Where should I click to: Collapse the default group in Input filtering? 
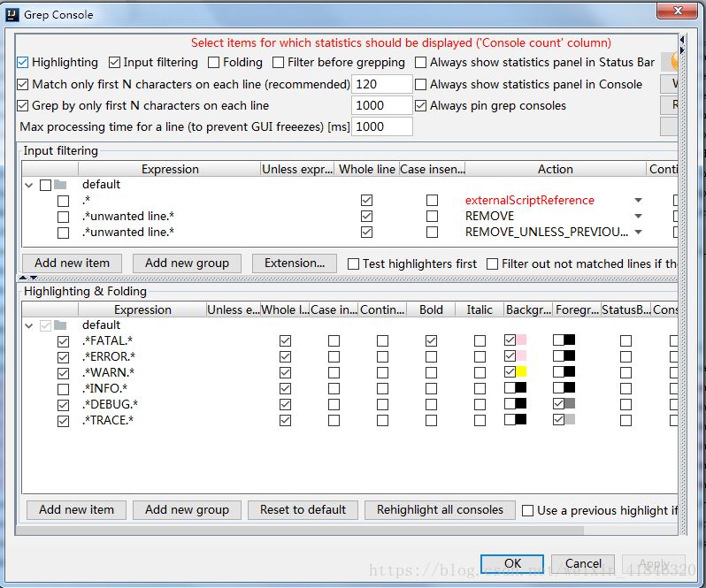click(30, 185)
